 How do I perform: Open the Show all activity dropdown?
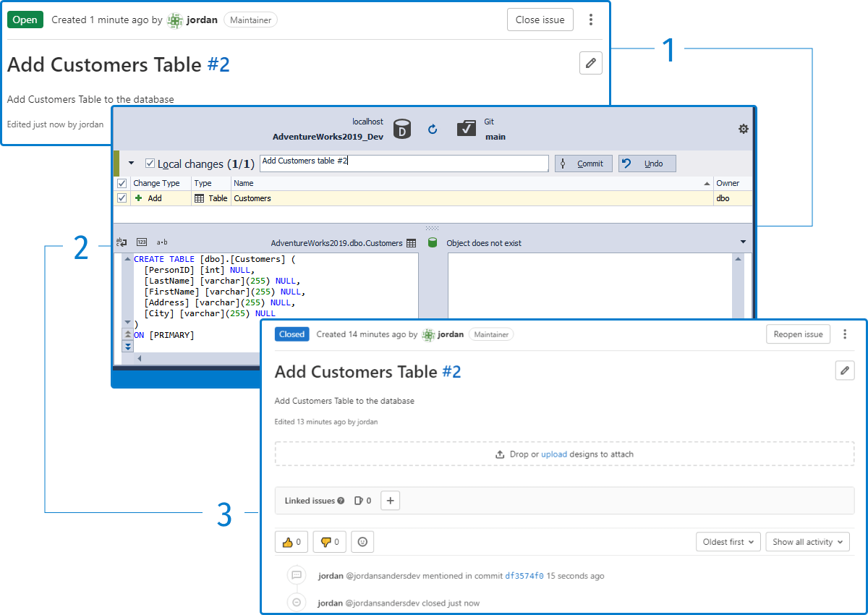click(807, 541)
